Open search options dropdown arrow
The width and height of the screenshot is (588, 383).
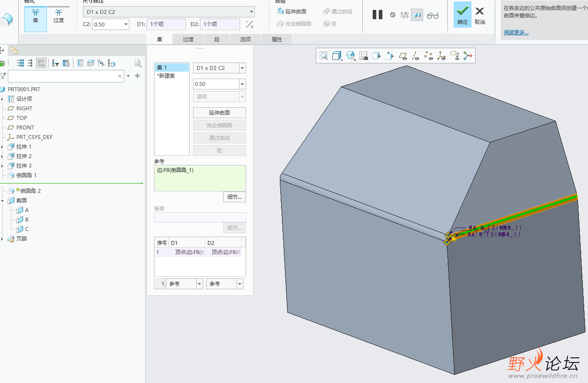tap(128, 76)
